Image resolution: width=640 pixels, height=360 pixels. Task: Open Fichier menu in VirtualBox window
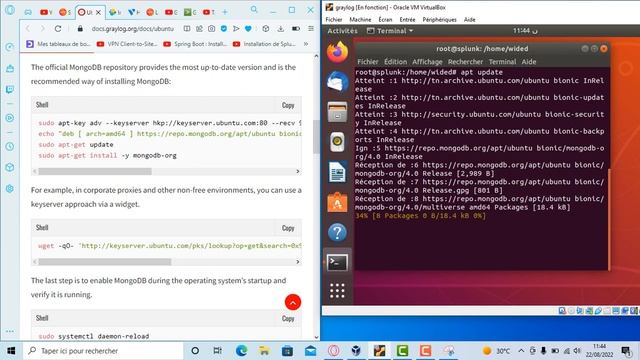(334, 19)
